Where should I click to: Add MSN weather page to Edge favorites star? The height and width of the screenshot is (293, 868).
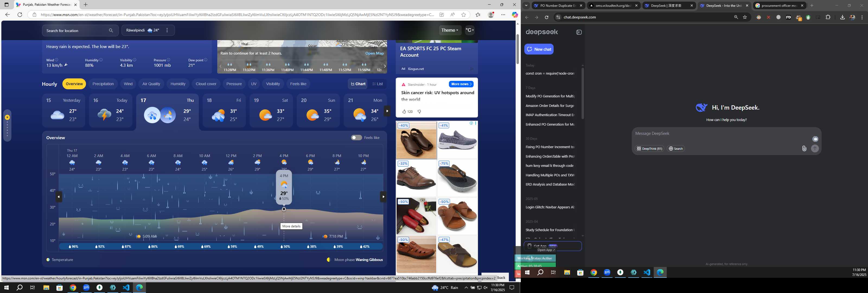tap(464, 15)
